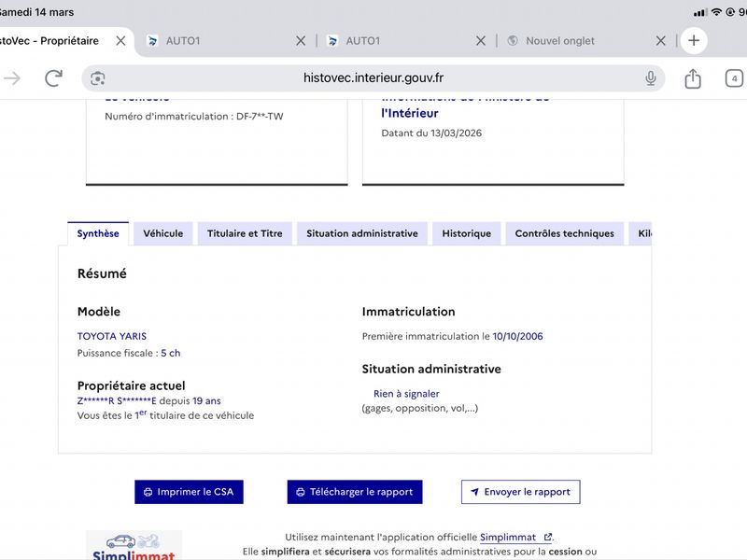The image size is (747, 560).
Task: Select the Titulaire et Titre tab
Action: (x=245, y=233)
